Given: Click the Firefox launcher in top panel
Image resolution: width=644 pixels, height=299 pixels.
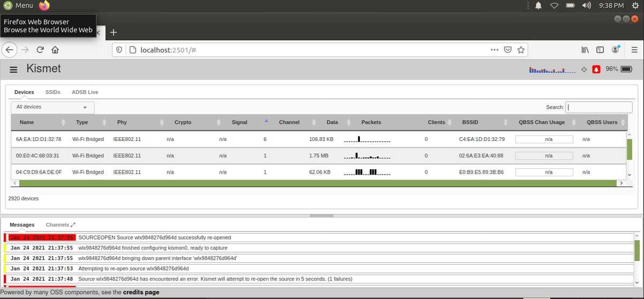Looking at the screenshot, I should pos(45,5).
